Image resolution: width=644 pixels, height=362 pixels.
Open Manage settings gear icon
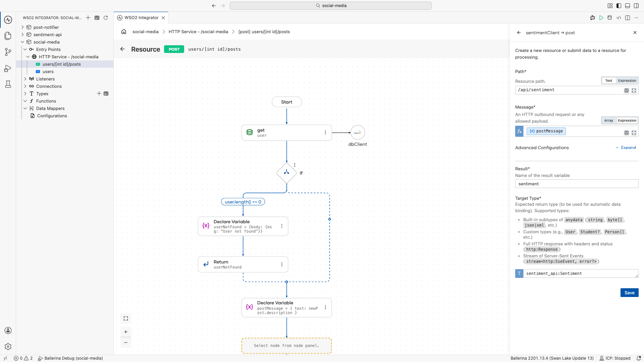coord(8,347)
